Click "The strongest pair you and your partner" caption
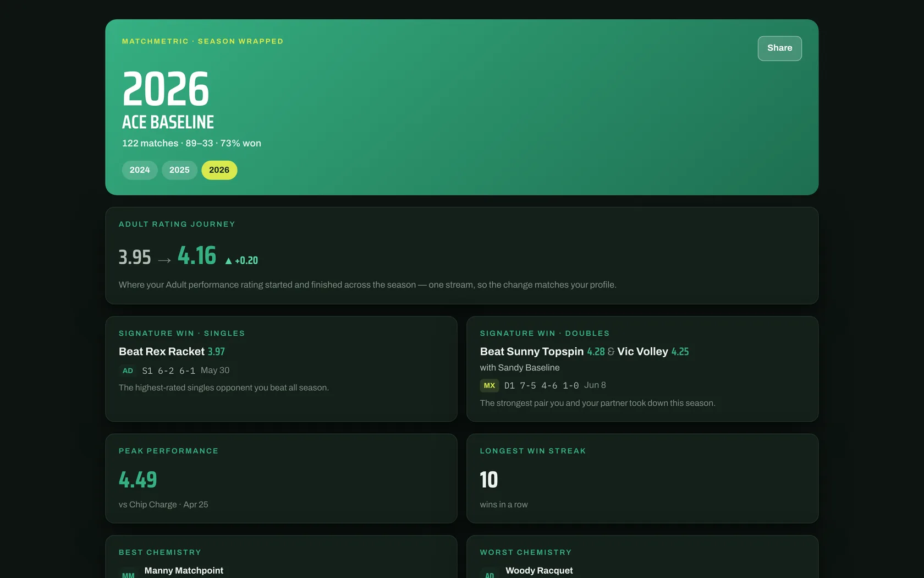 click(x=597, y=403)
